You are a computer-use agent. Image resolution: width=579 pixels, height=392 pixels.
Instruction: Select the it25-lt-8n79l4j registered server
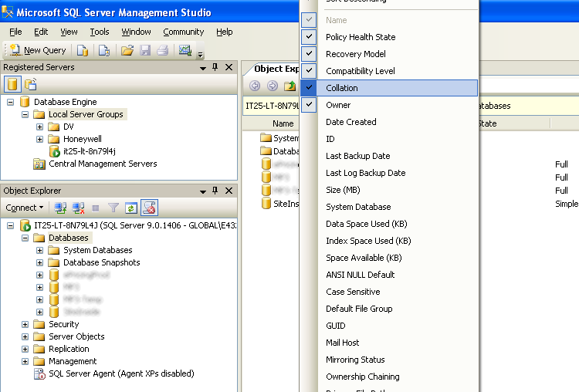pyautogui.click(x=90, y=151)
